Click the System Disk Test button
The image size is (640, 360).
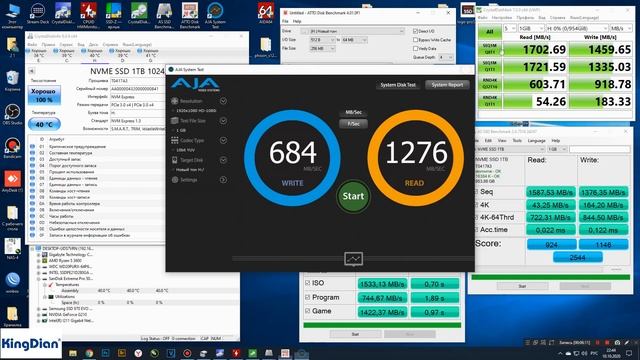pos(398,85)
